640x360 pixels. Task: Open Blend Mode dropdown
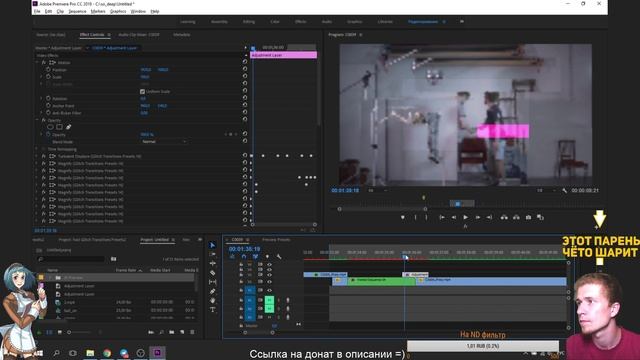(164, 142)
